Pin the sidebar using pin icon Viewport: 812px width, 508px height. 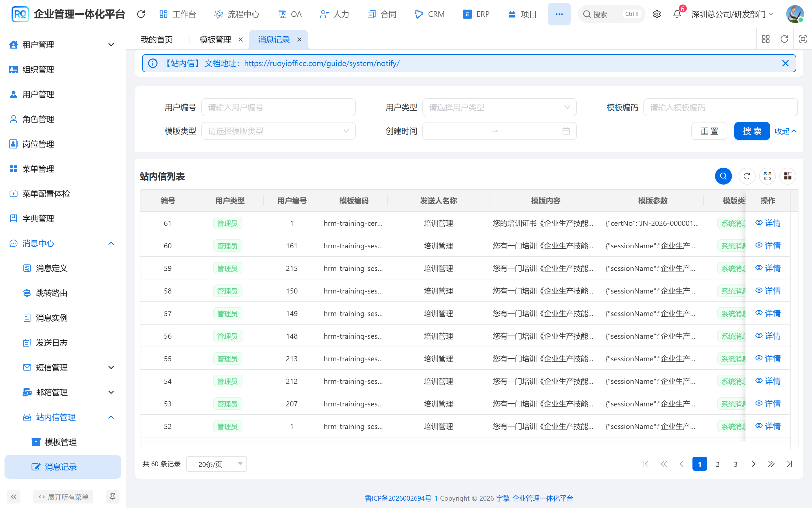click(x=113, y=497)
